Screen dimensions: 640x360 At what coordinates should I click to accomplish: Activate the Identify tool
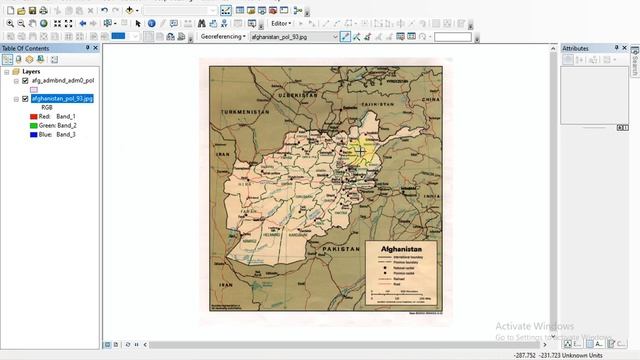pyautogui.click(x=151, y=24)
